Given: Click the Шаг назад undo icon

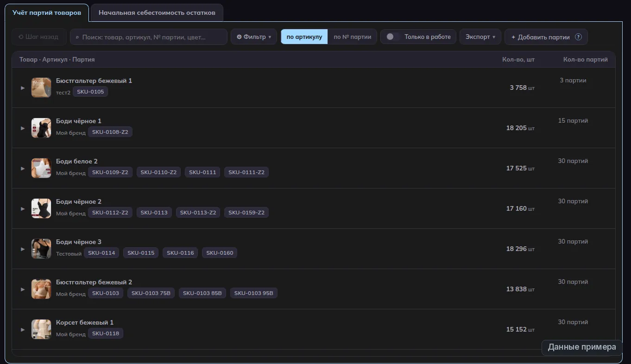Looking at the screenshot, I should (x=21, y=37).
